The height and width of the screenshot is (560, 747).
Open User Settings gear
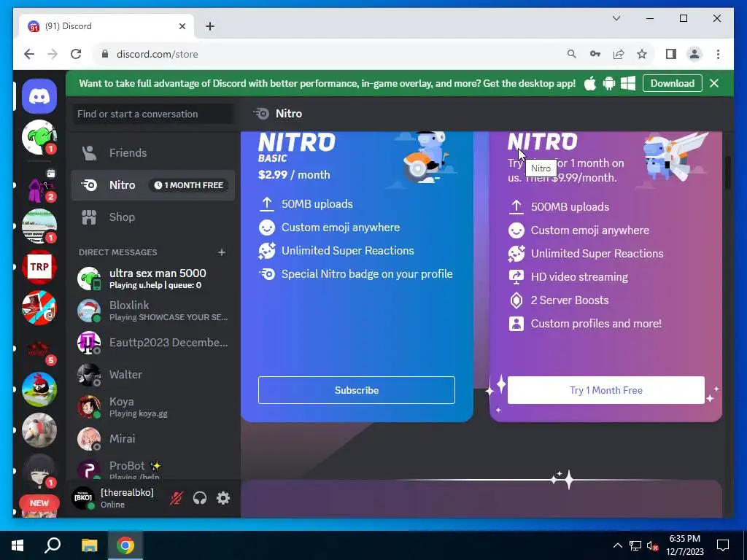(223, 498)
